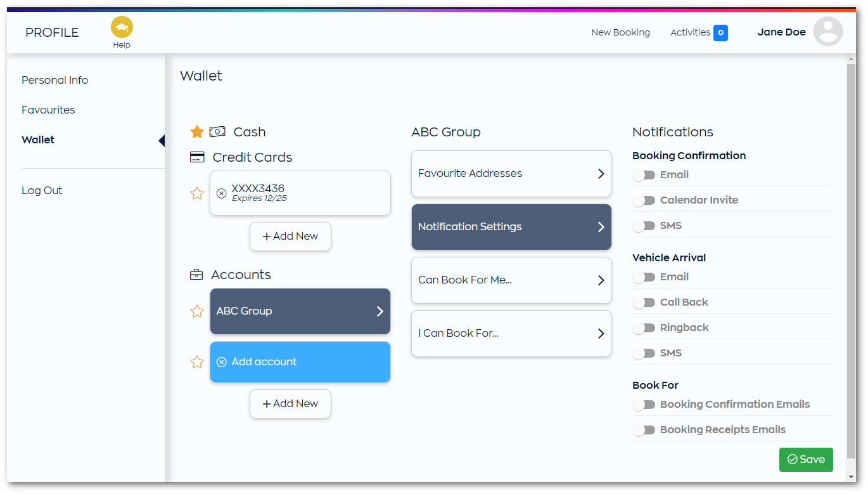Click the Booking Confirmation heading
Image resolution: width=868 pixels, height=494 pixels.
(689, 155)
